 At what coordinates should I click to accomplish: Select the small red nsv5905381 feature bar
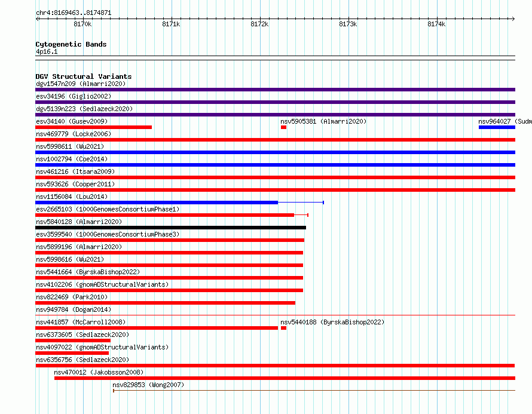tap(284, 127)
